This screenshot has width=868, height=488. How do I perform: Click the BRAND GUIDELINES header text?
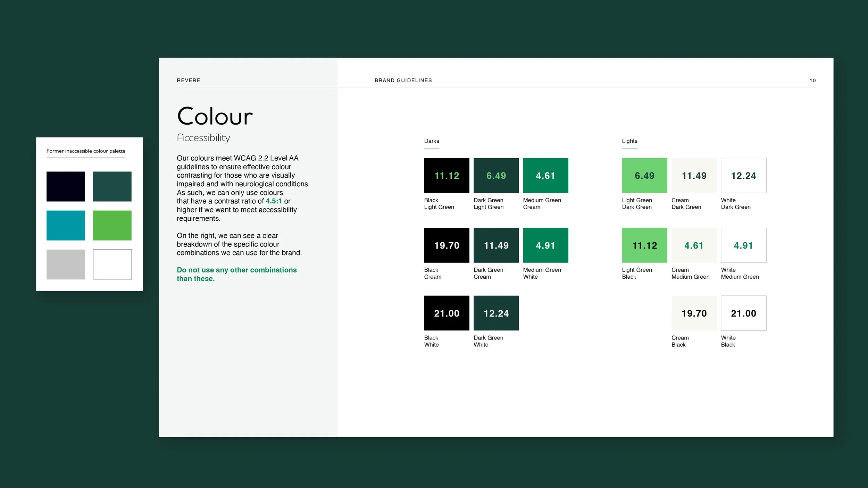coord(403,80)
